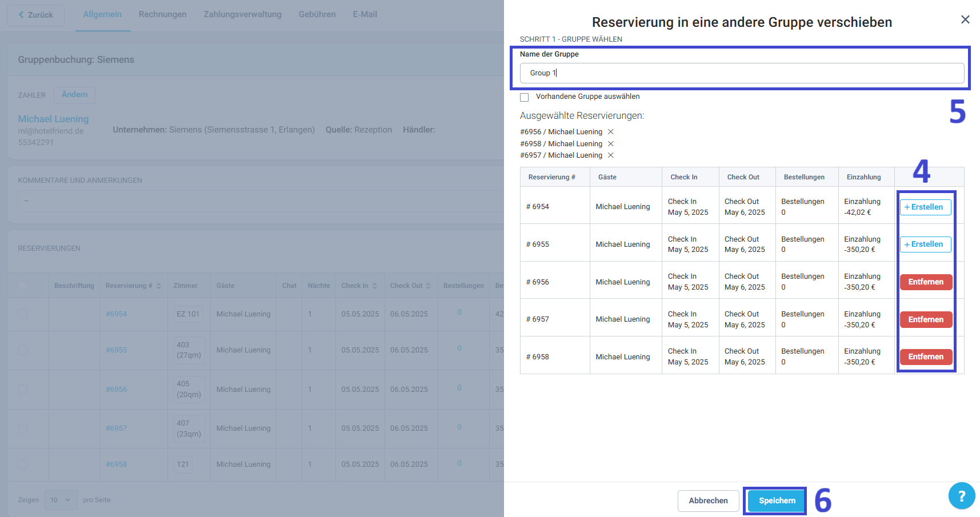Screen dimensions: 980x517
Task: Remove reservation #6956 from selected list
Action: tap(610, 132)
